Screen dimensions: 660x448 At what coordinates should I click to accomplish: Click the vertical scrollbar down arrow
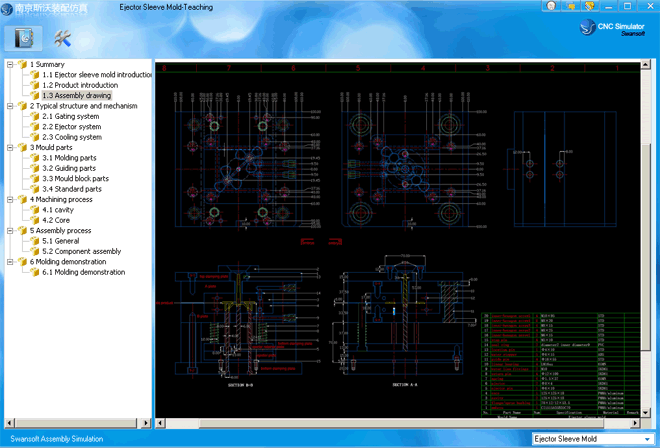pyautogui.click(x=646, y=411)
